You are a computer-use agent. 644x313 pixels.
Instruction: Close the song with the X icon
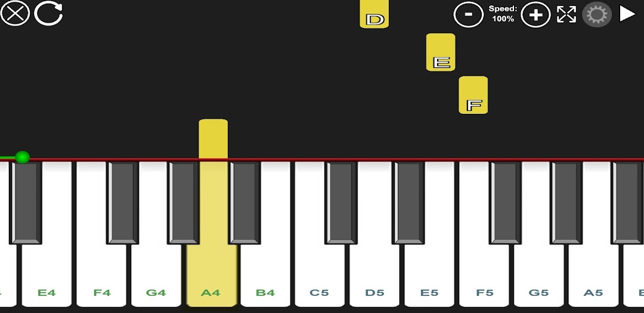click(15, 14)
